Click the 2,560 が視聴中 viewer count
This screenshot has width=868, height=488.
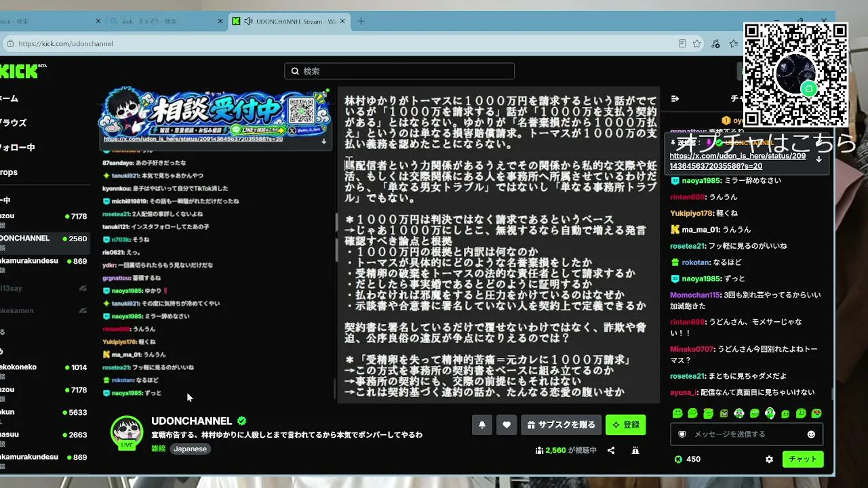(x=566, y=450)
